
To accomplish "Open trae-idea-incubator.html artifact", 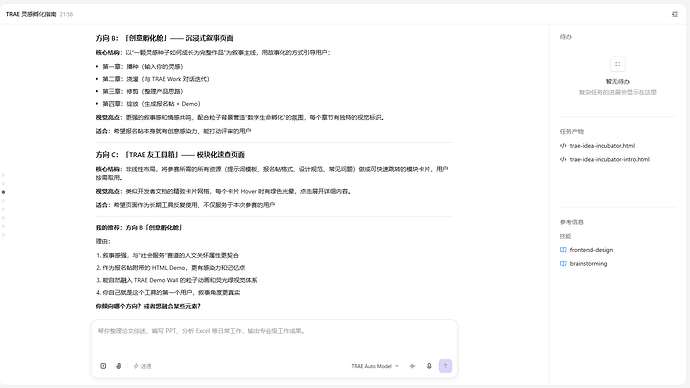I will coord(602,146).
